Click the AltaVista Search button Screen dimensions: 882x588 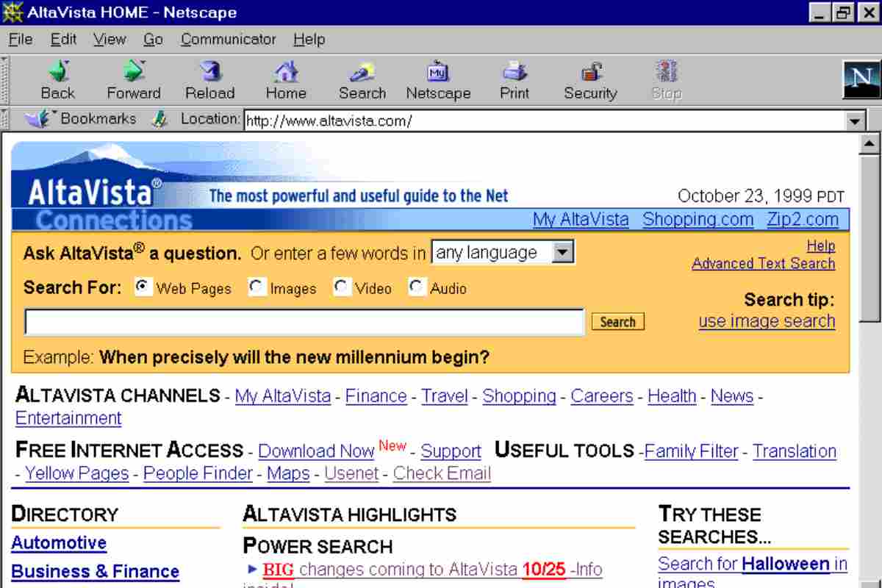[x=617, y=322]
